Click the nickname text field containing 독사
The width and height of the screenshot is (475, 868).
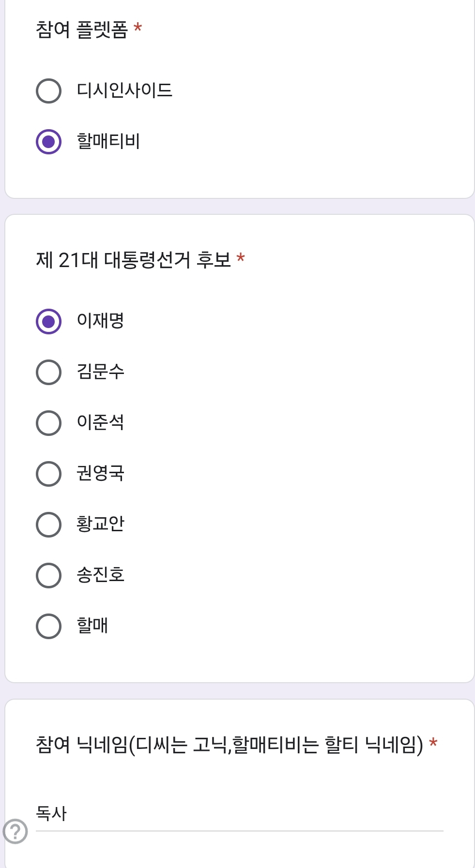239,814
